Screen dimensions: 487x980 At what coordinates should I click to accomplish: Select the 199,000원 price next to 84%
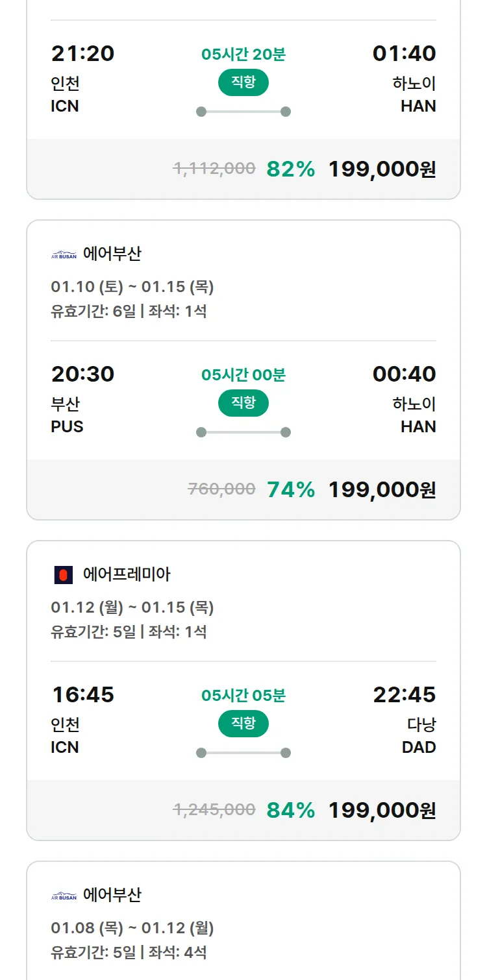(x=382, y=811)
